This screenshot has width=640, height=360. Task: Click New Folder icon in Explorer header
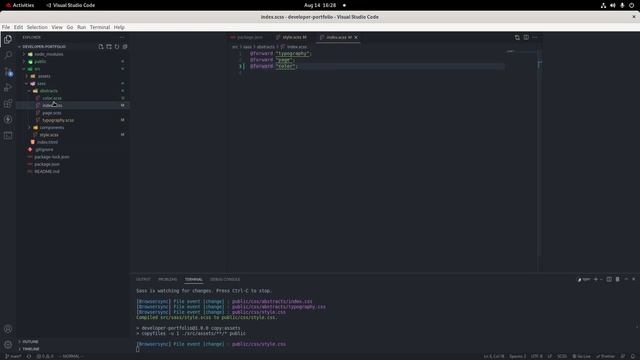(x=109, y=47)
